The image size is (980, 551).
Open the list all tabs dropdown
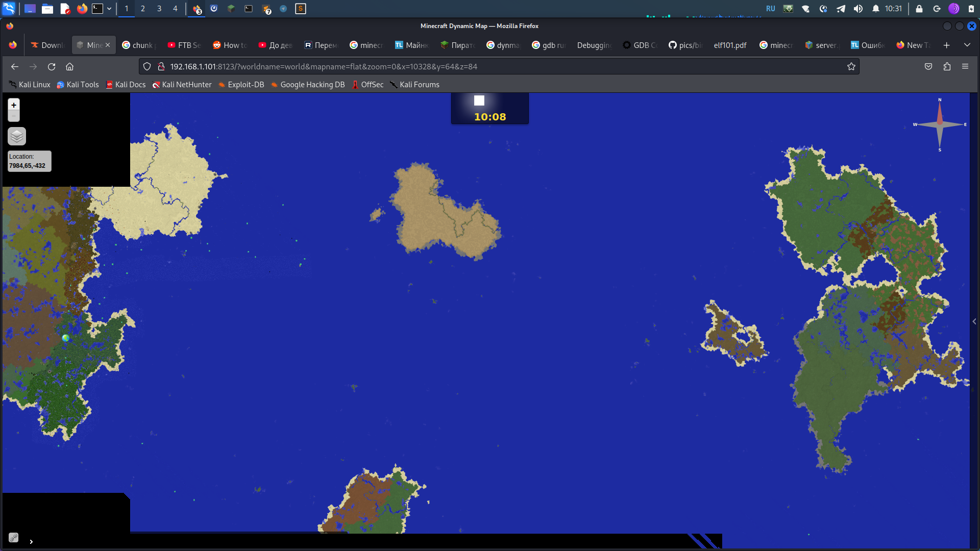(967, 45)
